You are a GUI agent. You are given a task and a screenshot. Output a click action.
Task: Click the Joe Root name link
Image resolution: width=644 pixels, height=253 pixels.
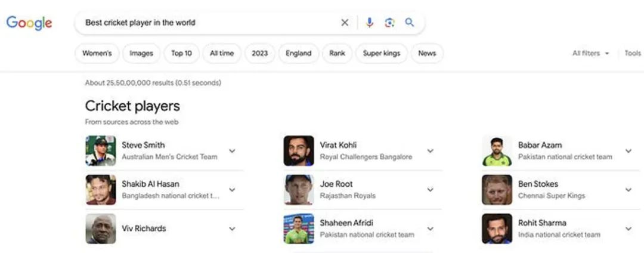(x=336, y=184)
